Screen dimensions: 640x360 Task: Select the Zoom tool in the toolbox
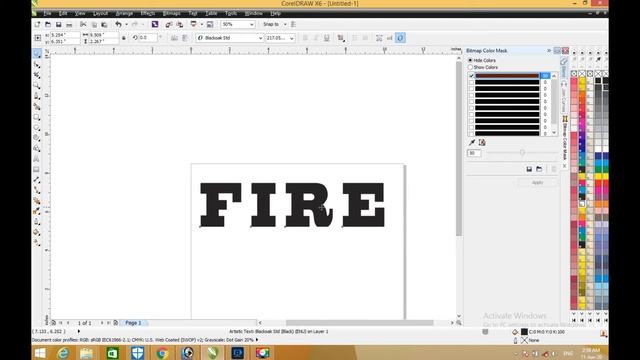pyautogui.click(x=37, y=86)
